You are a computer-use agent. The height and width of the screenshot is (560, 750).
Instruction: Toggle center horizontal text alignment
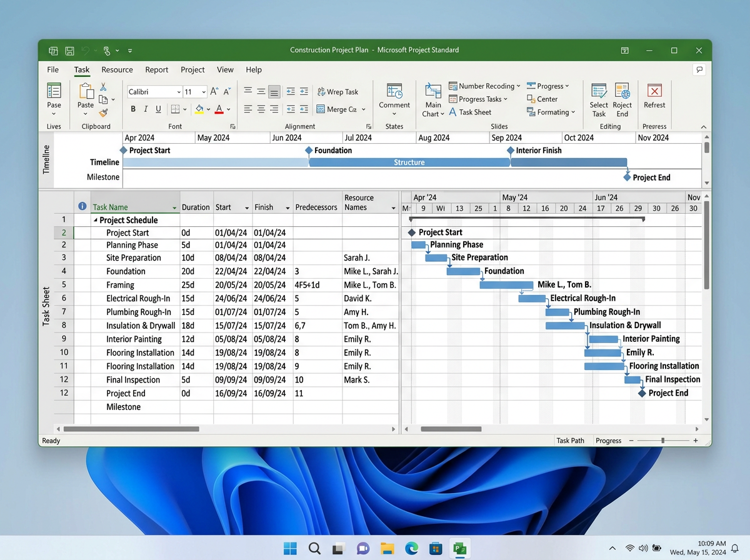point(261,109)
